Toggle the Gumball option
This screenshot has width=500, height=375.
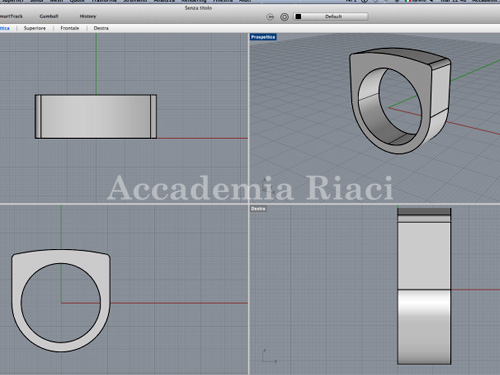(49, 16)
